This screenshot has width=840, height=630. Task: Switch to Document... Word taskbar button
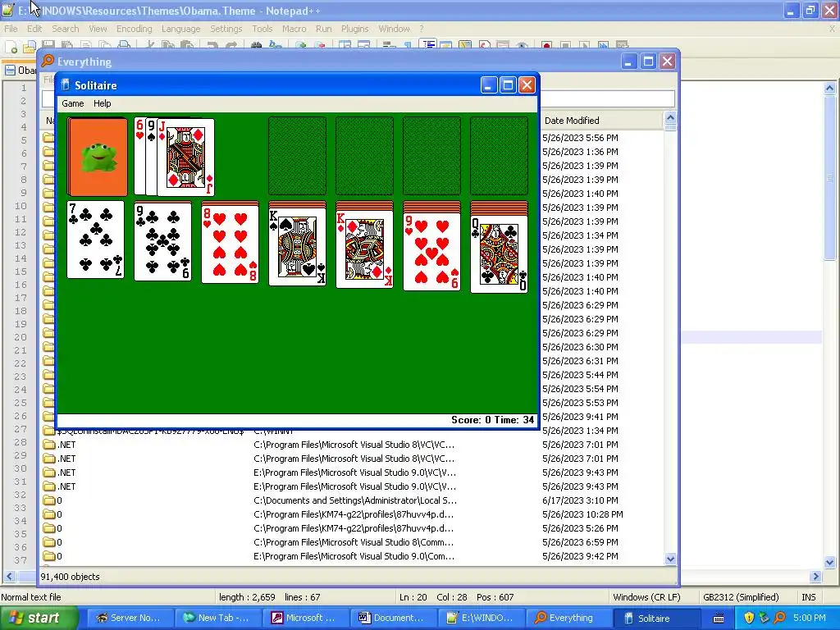pyautogui.click(x=395, y=619)
